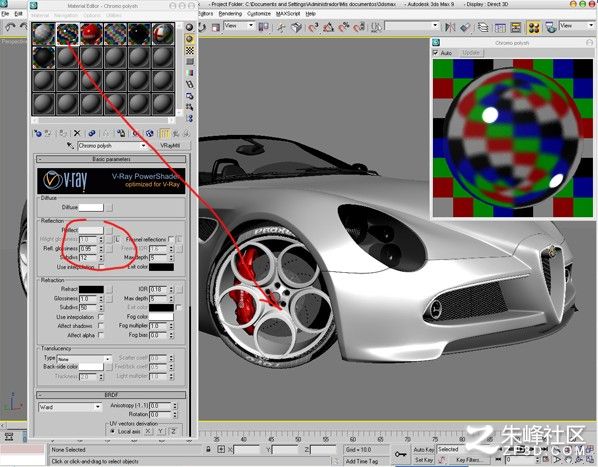The image size is (598, 467).
Task: Toggle Show End Result icon
Action: click(164, 133)
